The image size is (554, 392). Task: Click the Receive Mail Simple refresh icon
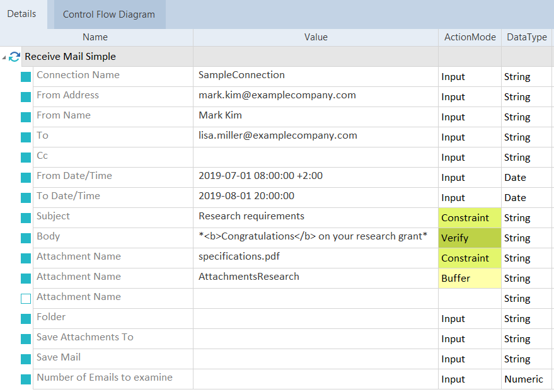[x=14, y=57]
